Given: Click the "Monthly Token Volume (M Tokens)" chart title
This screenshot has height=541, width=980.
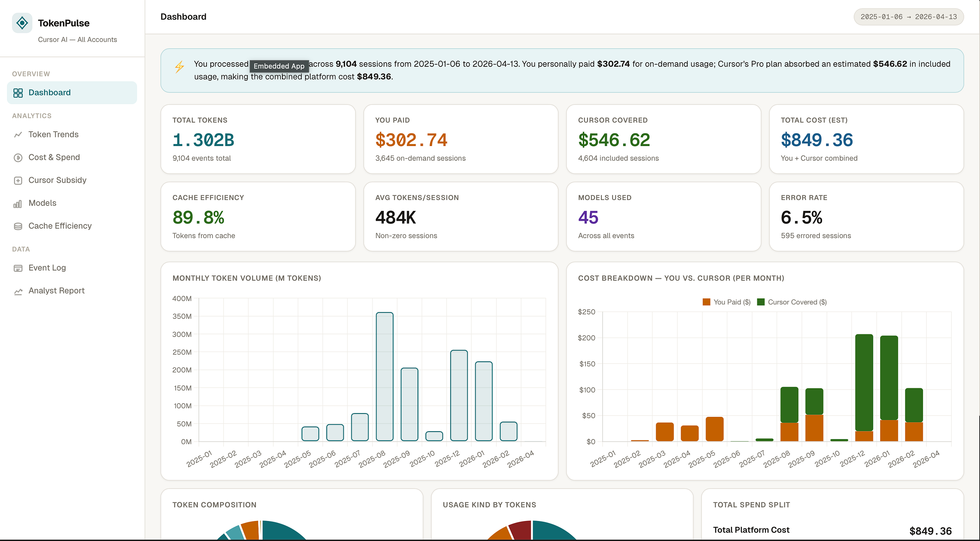Looking at the screenshot, I should coord(247,278).
